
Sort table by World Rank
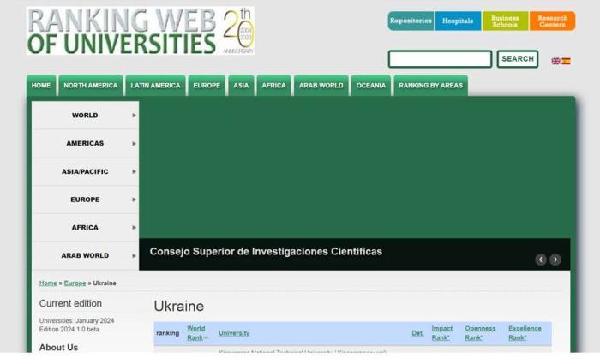point(196,333)
